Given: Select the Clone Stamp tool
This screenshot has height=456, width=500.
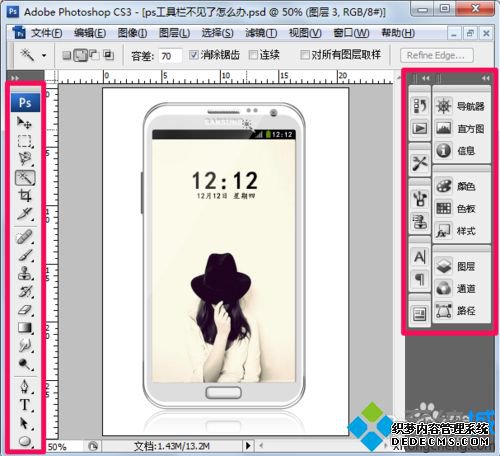Looking at the screenshot, I should click(25, 273).
